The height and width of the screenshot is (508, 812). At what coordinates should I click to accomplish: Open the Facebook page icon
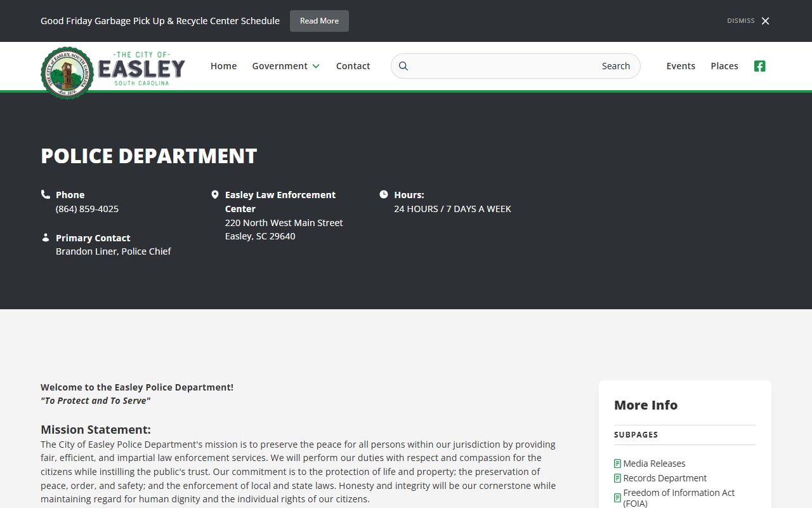759,66
